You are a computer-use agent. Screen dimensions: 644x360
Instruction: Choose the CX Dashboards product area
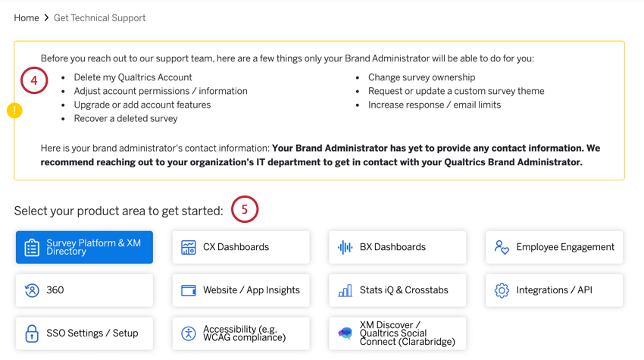241,247
